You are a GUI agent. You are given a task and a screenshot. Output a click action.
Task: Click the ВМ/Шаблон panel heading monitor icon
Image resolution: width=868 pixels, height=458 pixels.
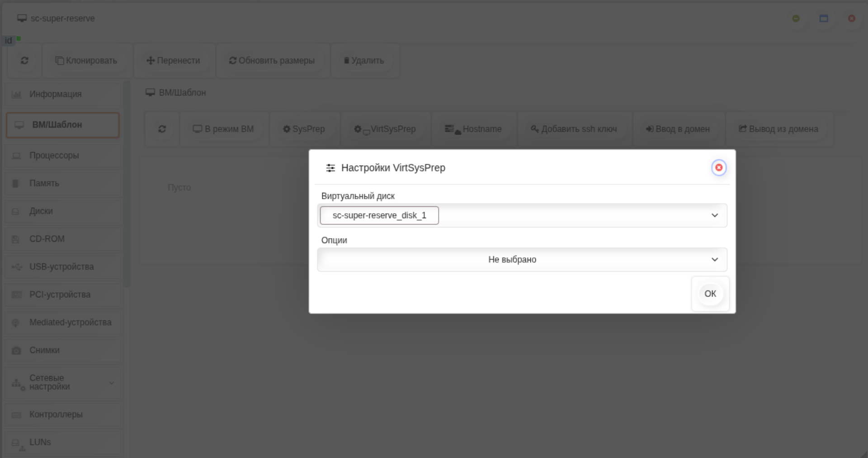tap(150, 92)
